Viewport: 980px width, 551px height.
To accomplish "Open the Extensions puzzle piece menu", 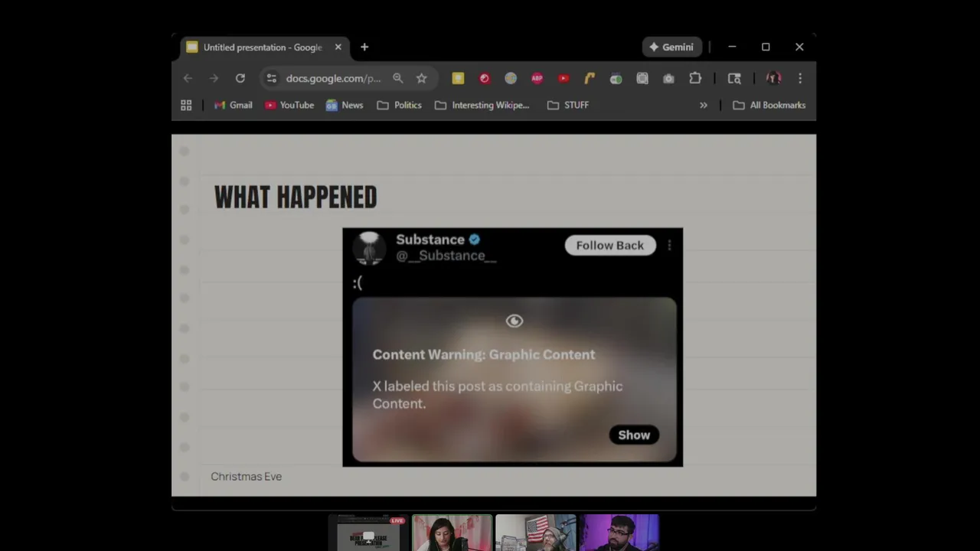I will point(695,78).
